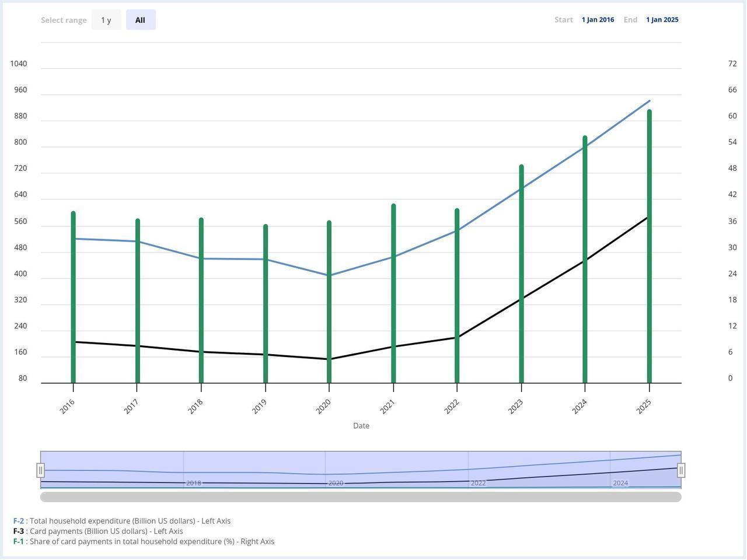Click the 2020 x-axis label
The image size is (747, 560).
tap(323, 407)
